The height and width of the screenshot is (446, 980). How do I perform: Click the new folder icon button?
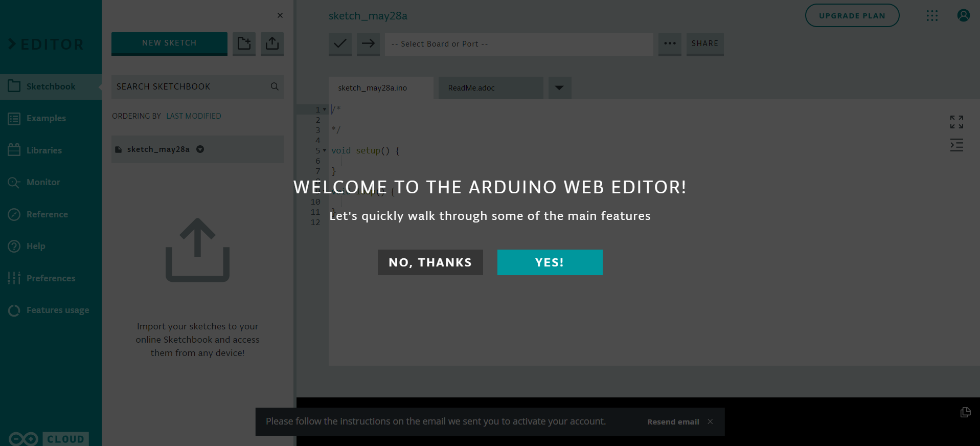244,43
